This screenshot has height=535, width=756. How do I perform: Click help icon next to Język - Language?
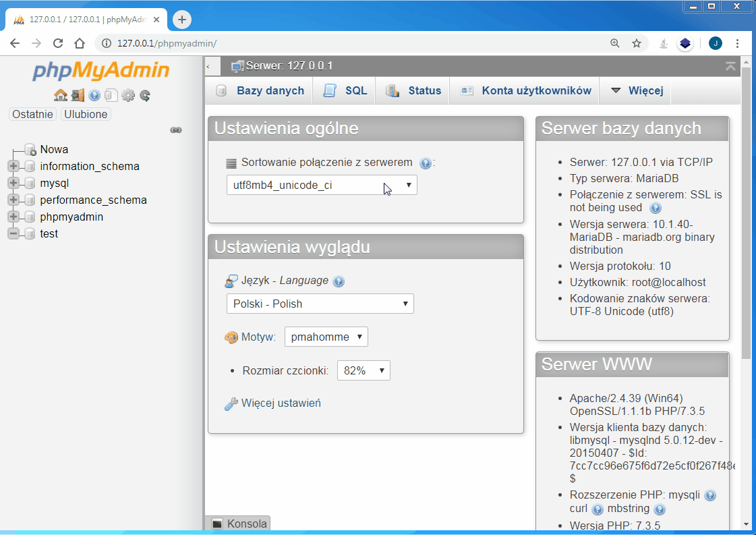pyautogui.click(x=339, y=281)
